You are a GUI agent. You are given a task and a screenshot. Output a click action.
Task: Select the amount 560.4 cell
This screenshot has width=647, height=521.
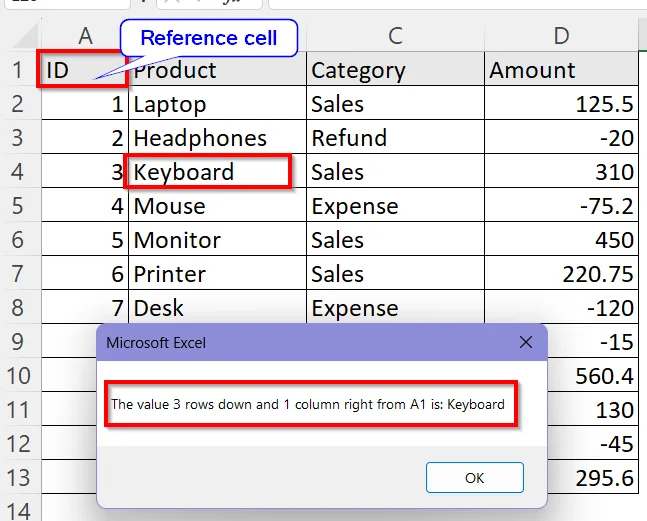(x=594, y=375)
